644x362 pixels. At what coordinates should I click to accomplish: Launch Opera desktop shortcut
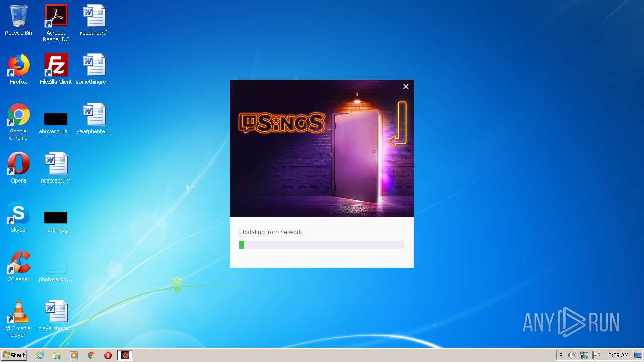click(x=18, y=168)
